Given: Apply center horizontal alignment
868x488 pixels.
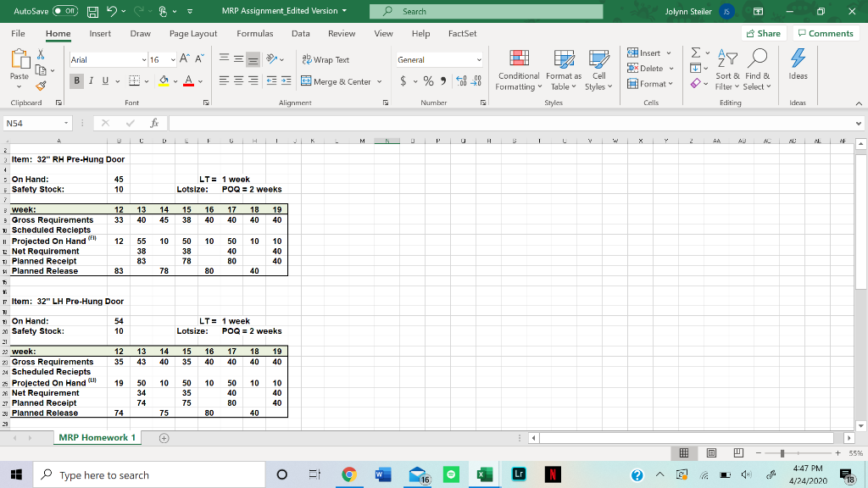Looking at the screenshot, I should [x=238, y=80].
